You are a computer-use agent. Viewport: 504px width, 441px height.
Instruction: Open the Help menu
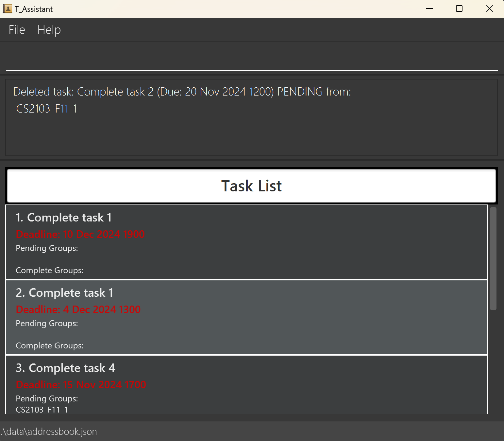49,30
